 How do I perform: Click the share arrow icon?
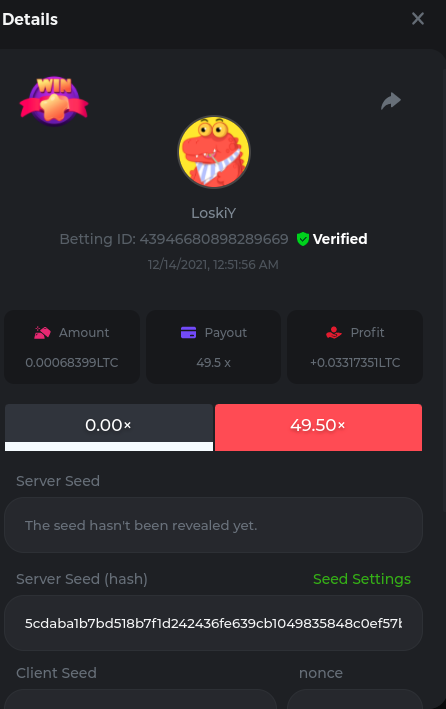[391, 101]
